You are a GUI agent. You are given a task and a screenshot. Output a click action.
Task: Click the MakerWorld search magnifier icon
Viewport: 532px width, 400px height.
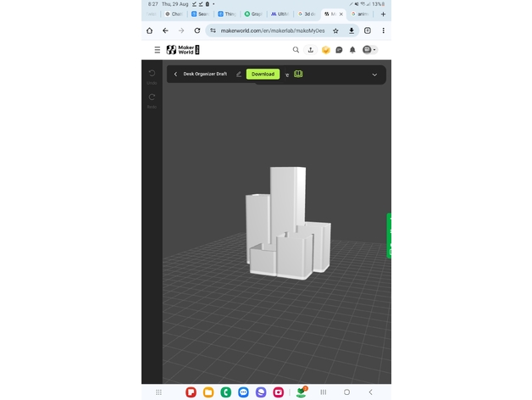point(296,50)
